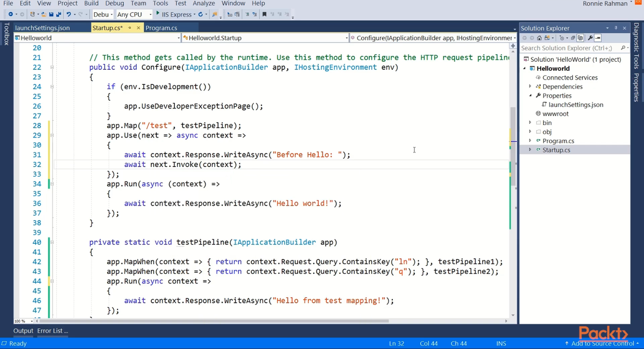Expand the obj folder
Viewport: 644px width, 349px height.
click(x=530, y=132)
